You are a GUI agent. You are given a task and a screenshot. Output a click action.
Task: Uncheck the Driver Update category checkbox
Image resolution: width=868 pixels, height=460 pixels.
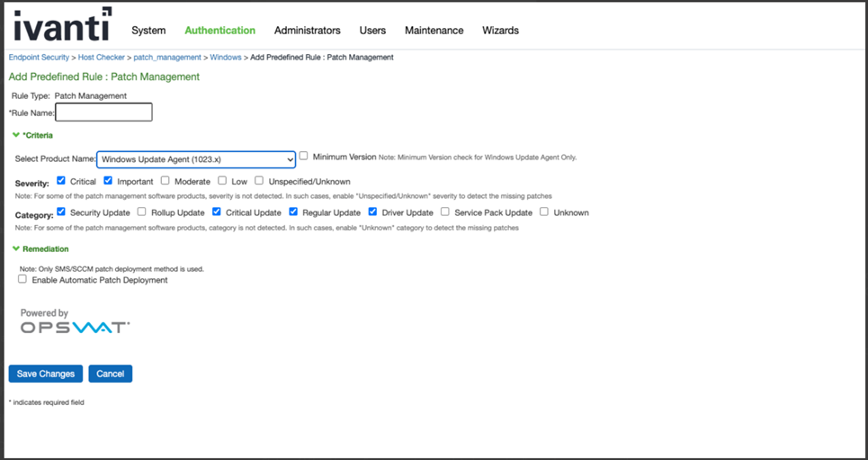[x=372, y=212]
